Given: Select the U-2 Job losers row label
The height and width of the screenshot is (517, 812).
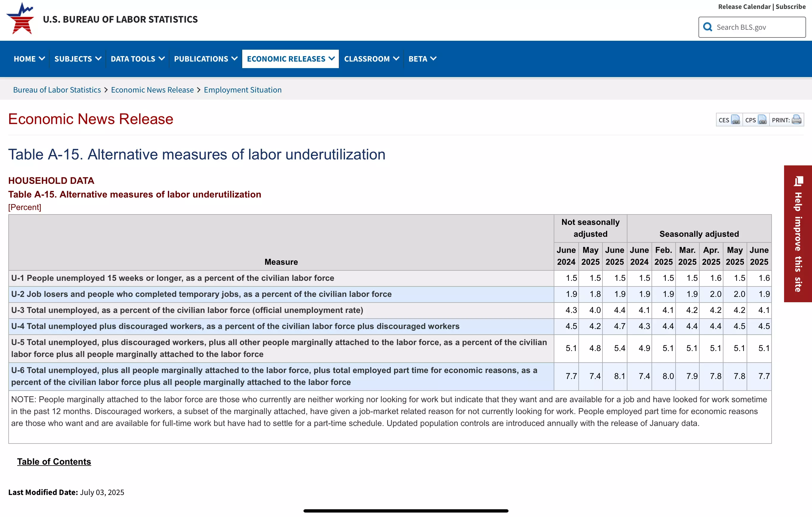Looking at the screenshot, I should 281,294.
